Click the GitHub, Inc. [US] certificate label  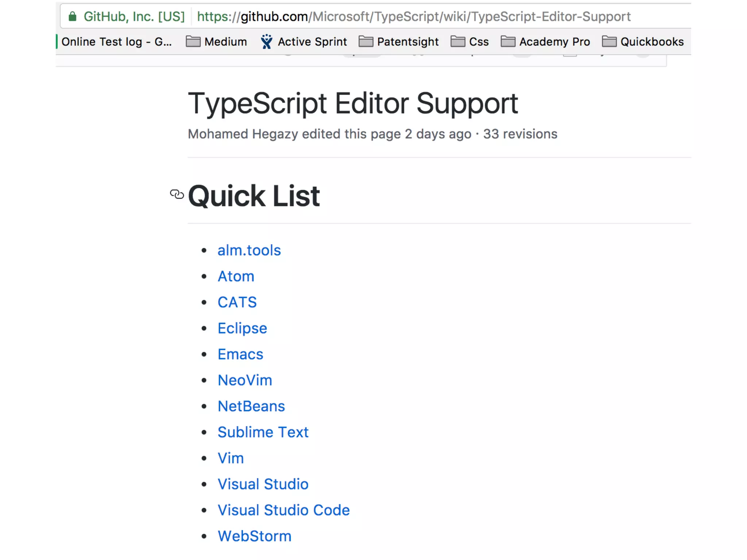pos(134,16)
